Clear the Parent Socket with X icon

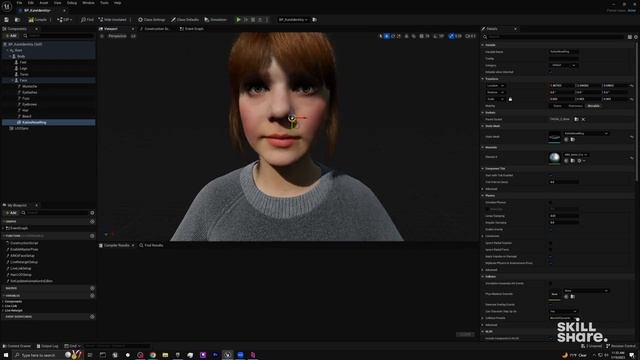point(583,119)
